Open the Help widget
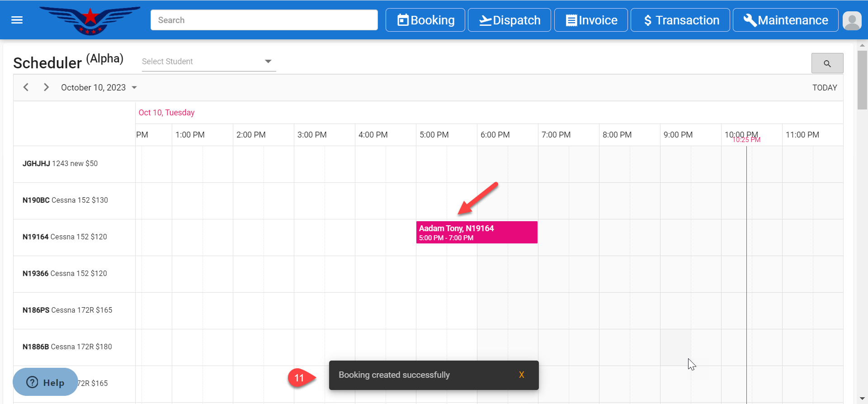868x404 pixels. (45, 382)
